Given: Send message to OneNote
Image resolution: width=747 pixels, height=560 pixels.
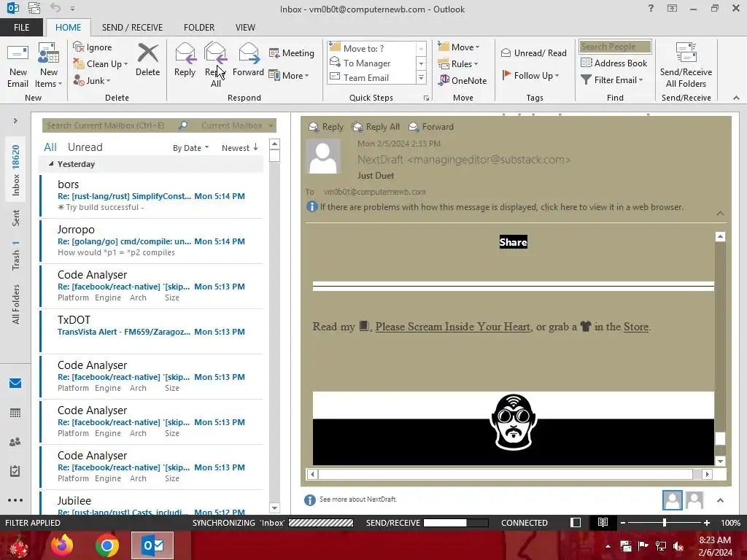Looking at the screenshot, I should (462, 80).
